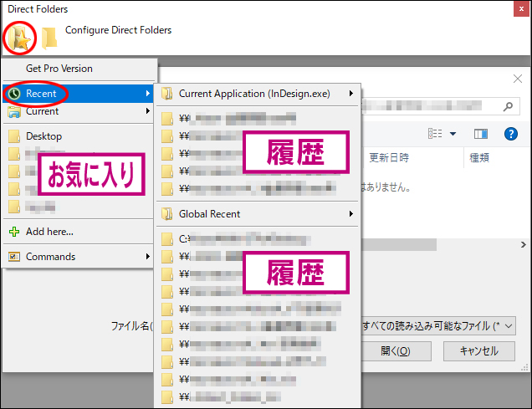This screenshot has width=532, height=409.
Task: Click the horizontal scrollbar right arrow
Action: tap(524, 244)
